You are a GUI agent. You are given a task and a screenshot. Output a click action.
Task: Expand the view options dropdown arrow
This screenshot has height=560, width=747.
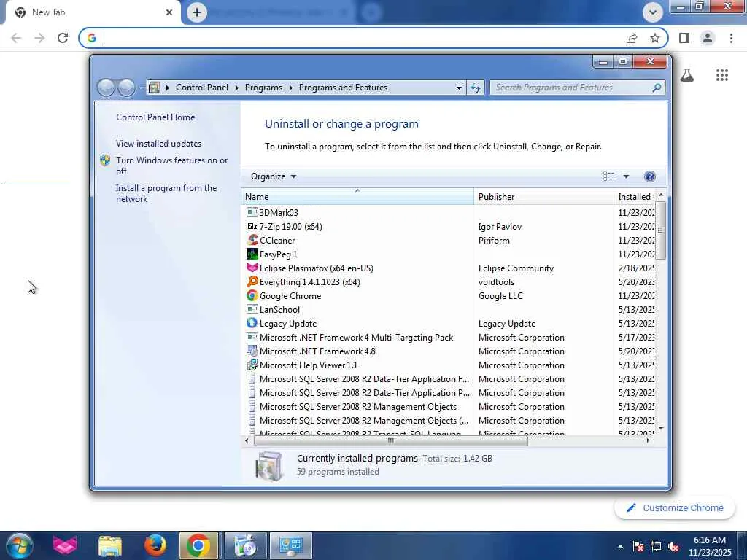coord(626,176)
